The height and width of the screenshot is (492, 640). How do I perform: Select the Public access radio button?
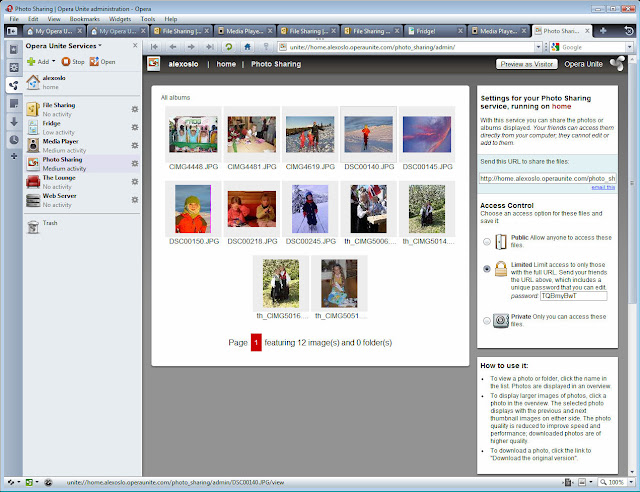486,242
